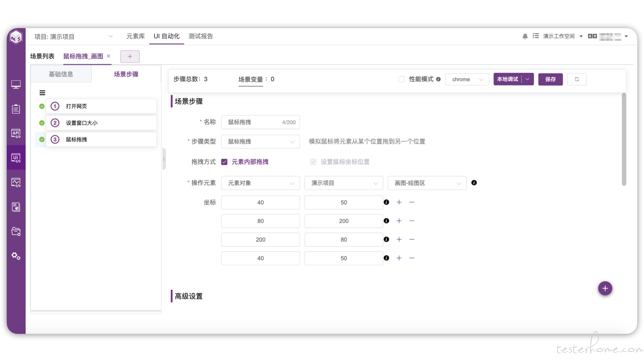Go to the 元素库 menu
Viewport: 644px width, 362px height.
tap(136, 36)
